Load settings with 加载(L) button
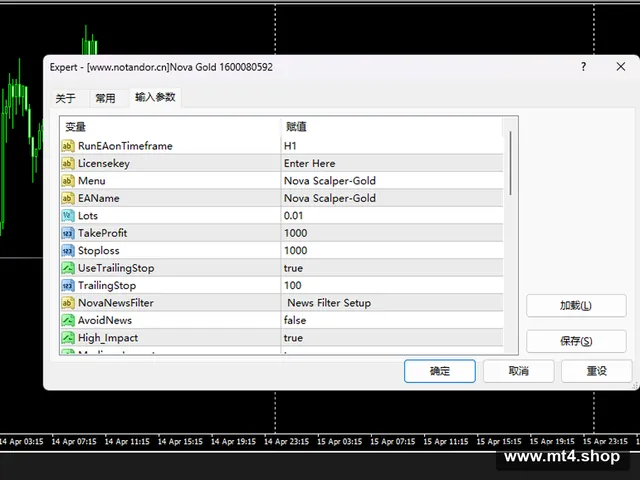 coord(576,305)
